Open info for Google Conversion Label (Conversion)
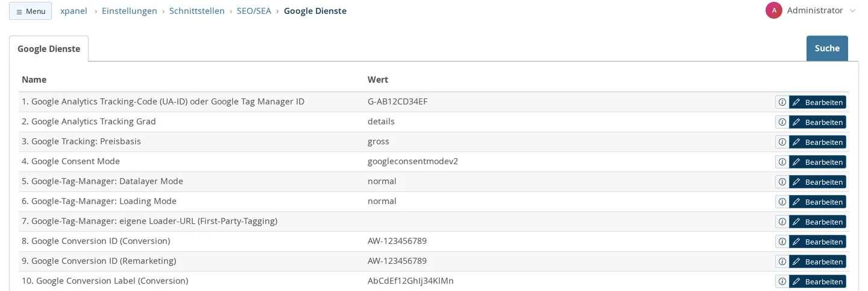The height and width of the screenshot is (291, 868). point(782,281)
